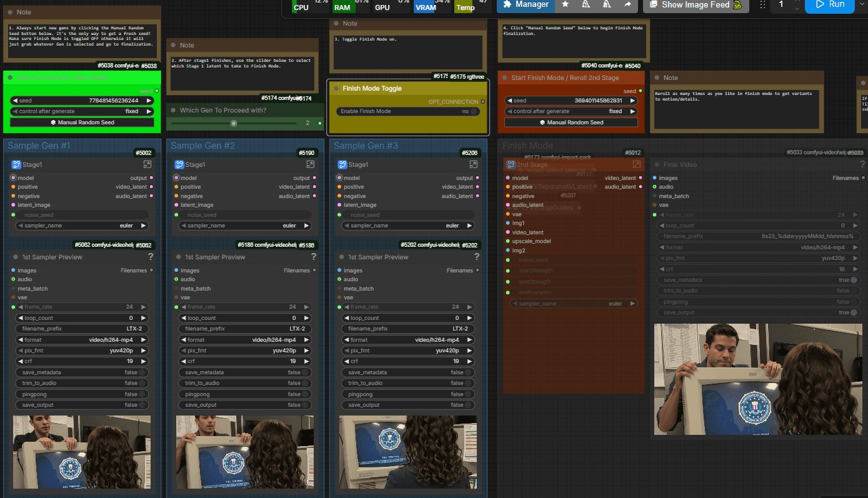
Task: Click the Sample Gen #1 video preview thumbnail
Action: coord(82,452)
